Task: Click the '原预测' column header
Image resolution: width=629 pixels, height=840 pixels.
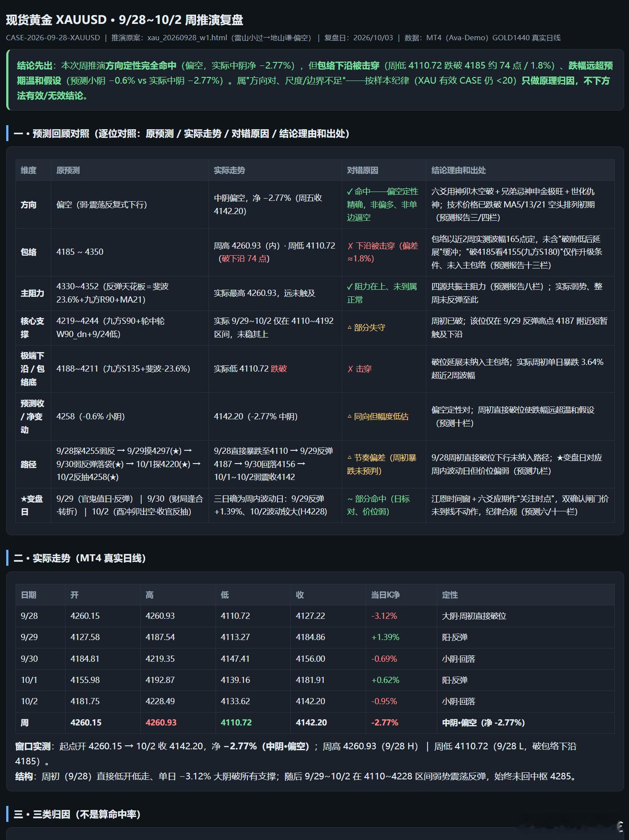Action: point(68,170)
